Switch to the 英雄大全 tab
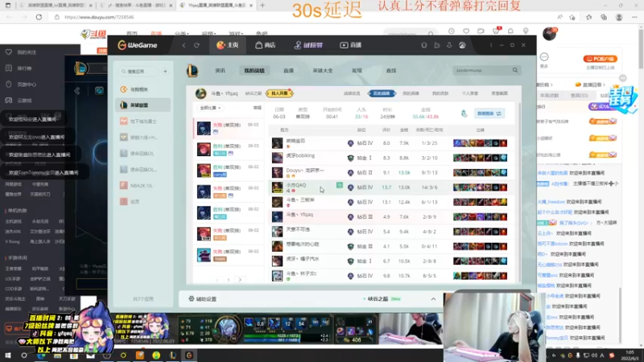The image size is (644, 362). click(x=323, y=71)
